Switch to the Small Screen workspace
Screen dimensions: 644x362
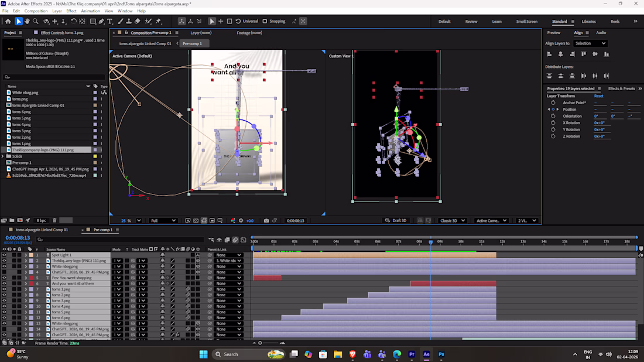tap(526, 22)
